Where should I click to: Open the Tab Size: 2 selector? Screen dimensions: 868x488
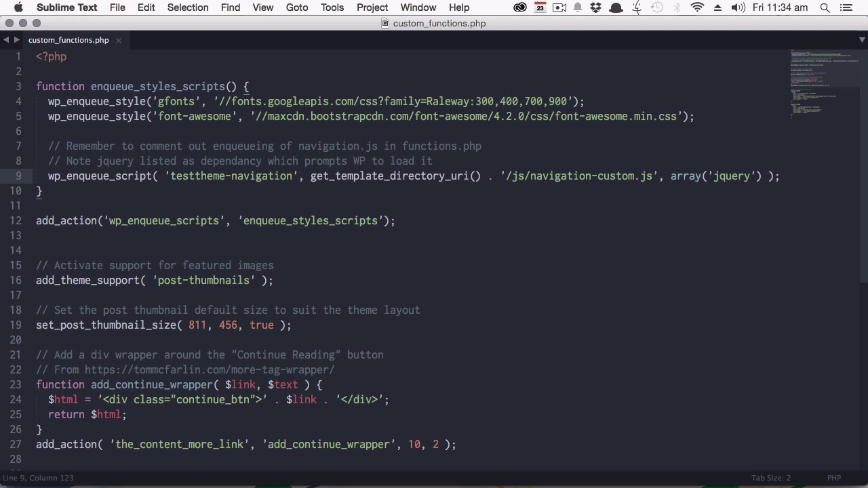click(770, 478)
